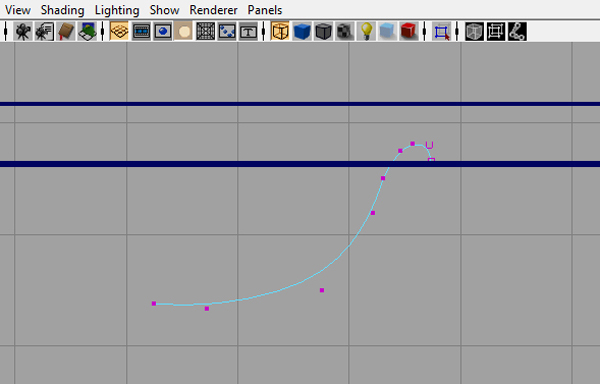Toggle the viewport grid display
The width and height of the screenshot is (600, 384).
tap(119, 31)
